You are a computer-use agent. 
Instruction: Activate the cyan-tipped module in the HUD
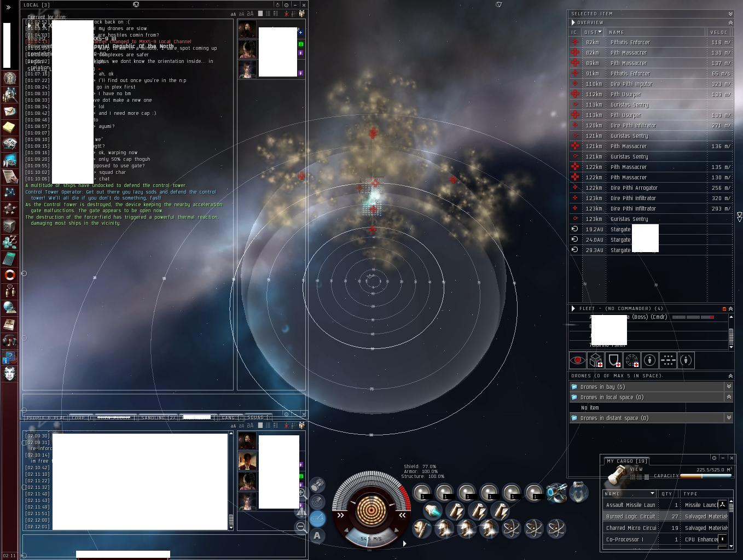tap(432, 511)
